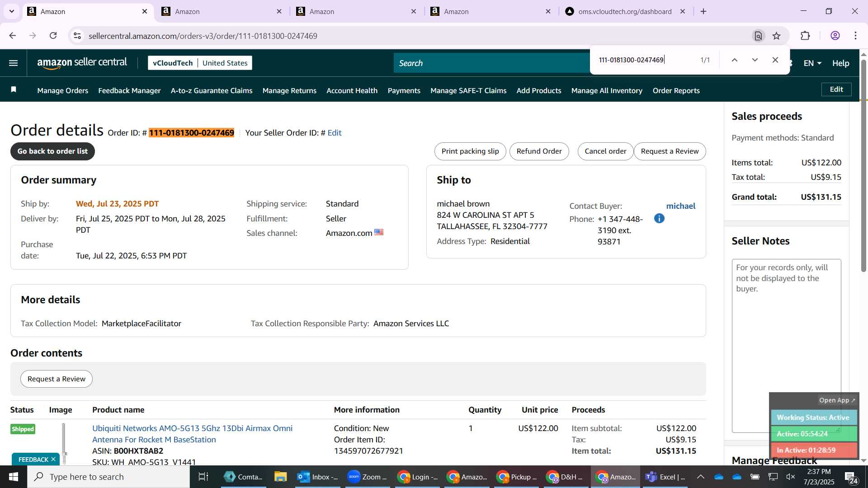
Task: Click the antenna product thumbnail image
Action: tap(64, 444)
